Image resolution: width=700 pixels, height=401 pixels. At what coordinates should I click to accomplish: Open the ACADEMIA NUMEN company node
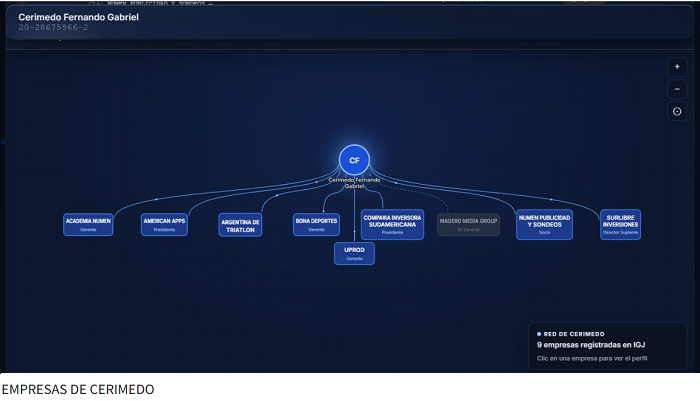click(88, 224)
